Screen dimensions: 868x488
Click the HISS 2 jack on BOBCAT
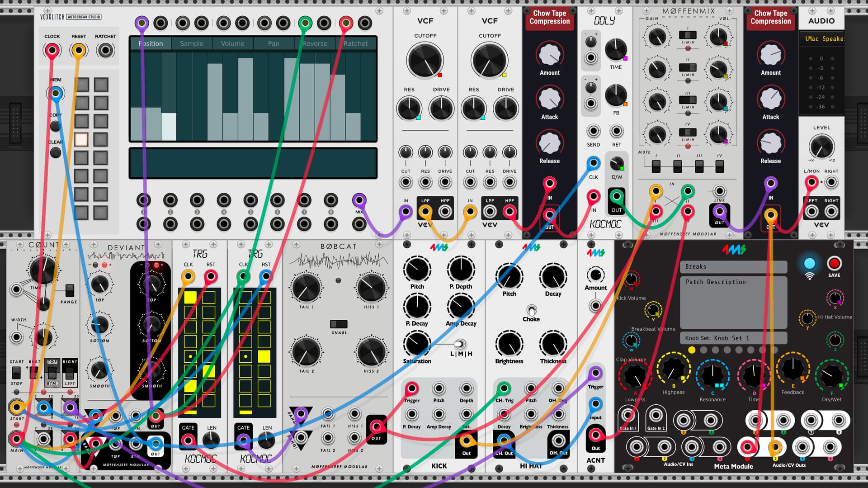point(354,438)
